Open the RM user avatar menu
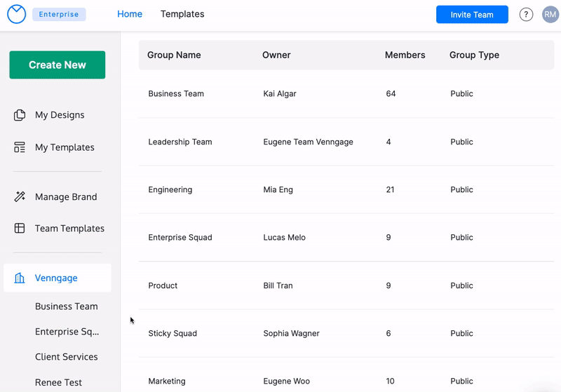The image size is (561, 392). tap(550, 15)
